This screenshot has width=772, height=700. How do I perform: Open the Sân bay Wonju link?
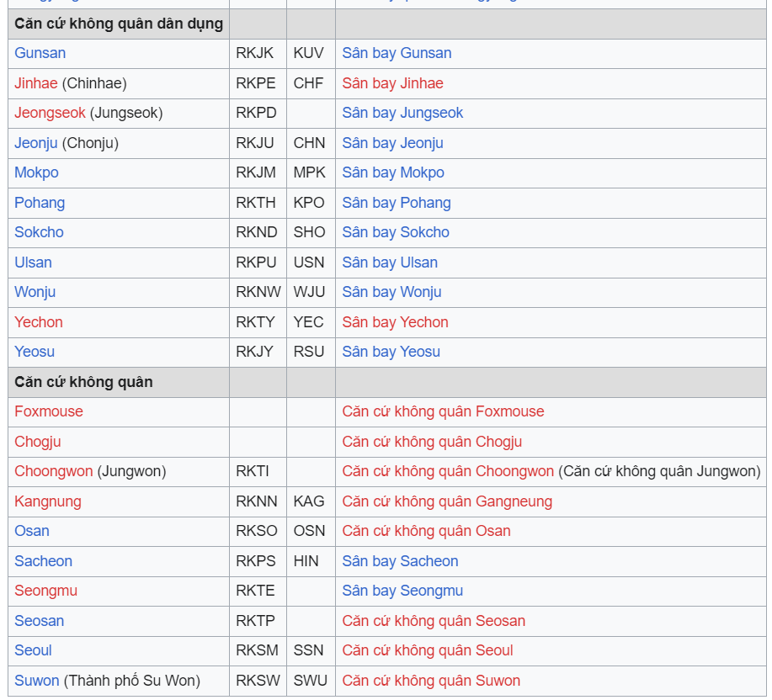tap(392, 292)
